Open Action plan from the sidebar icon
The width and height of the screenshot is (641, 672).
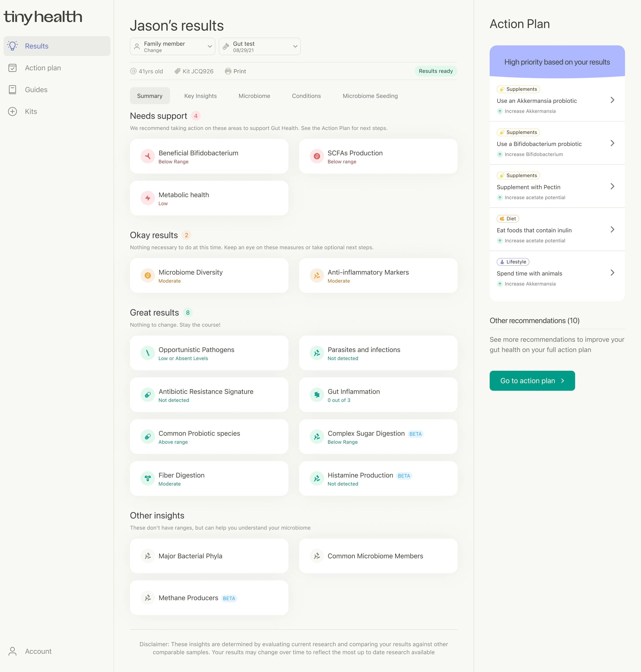point(13,68)
